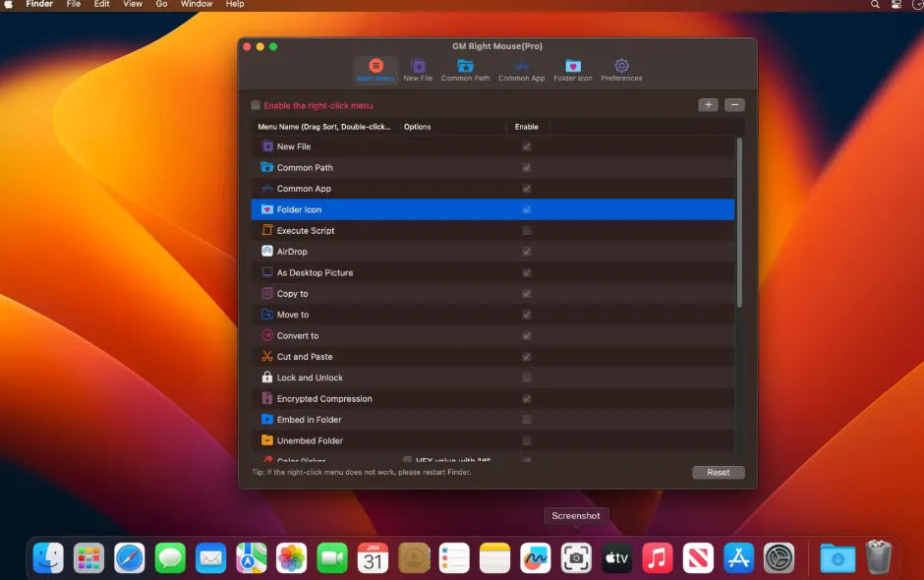
Task: Enable the Lock and Unlock checkbox
Action: (526, 377)
